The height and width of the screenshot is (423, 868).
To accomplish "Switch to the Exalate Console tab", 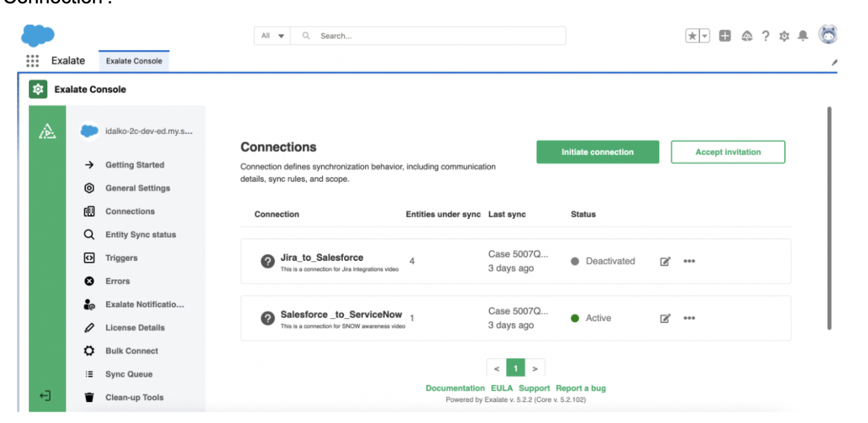I will [x=134, y=61].
